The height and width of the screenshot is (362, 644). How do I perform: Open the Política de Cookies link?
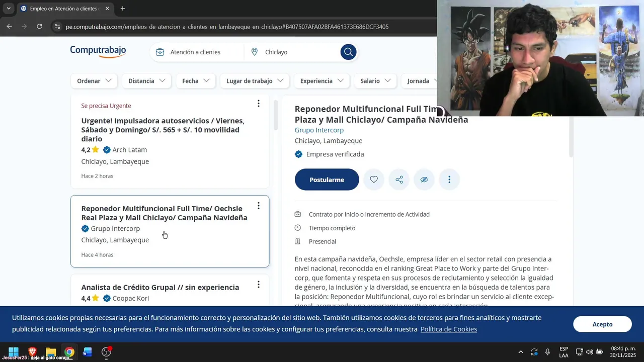(449, 329)
